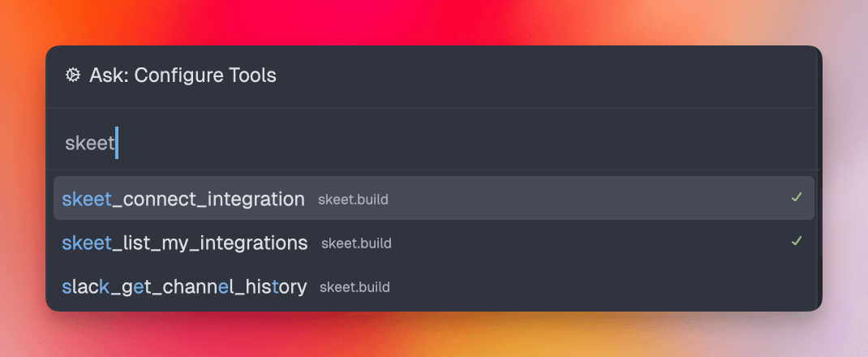Enable slack_get_channel_history at its empty check area
Viewport: 868px width, 357px height.
[x=796, y=286]
